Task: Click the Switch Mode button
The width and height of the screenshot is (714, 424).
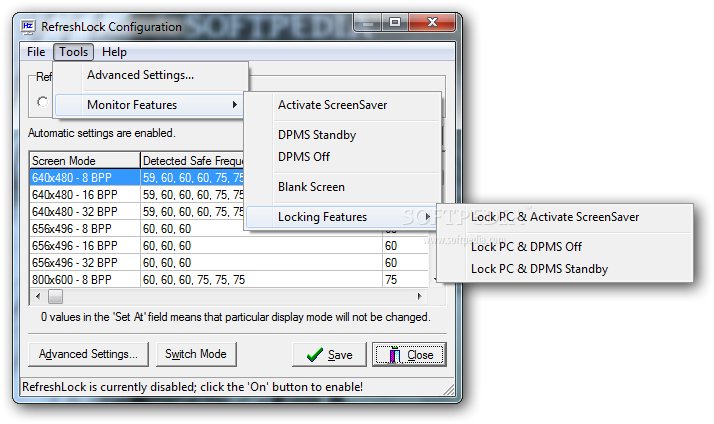Action: point(196,354)
